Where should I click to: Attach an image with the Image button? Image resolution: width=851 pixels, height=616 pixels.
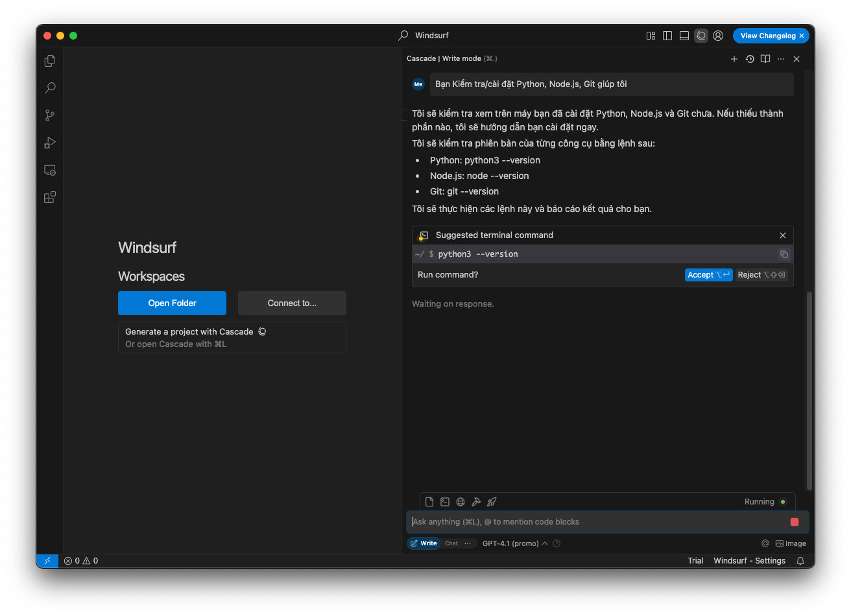pos(791,543)
